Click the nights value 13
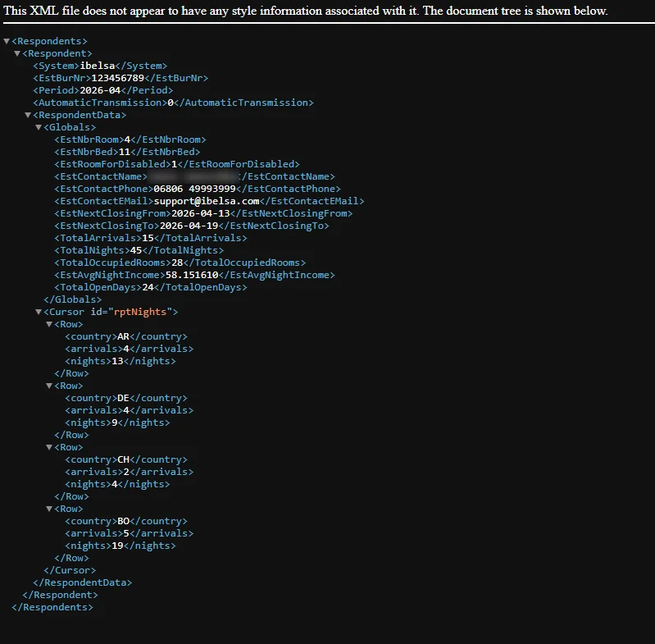Viewport: 655px width, 644px height. pyautogui.click(x=117, y=361)
